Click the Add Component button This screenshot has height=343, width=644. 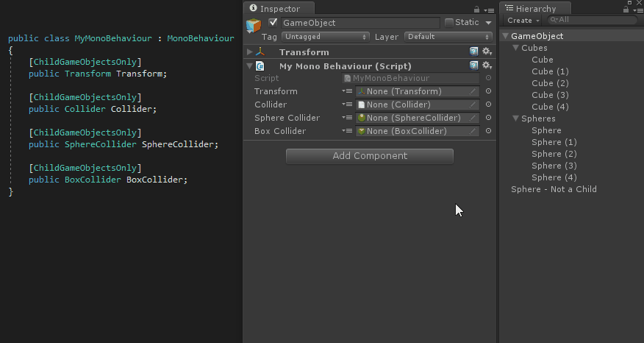click(370, 156)
